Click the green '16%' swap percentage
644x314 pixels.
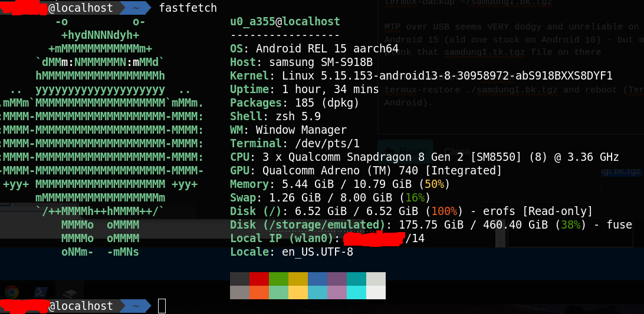(x=415, y=198)
